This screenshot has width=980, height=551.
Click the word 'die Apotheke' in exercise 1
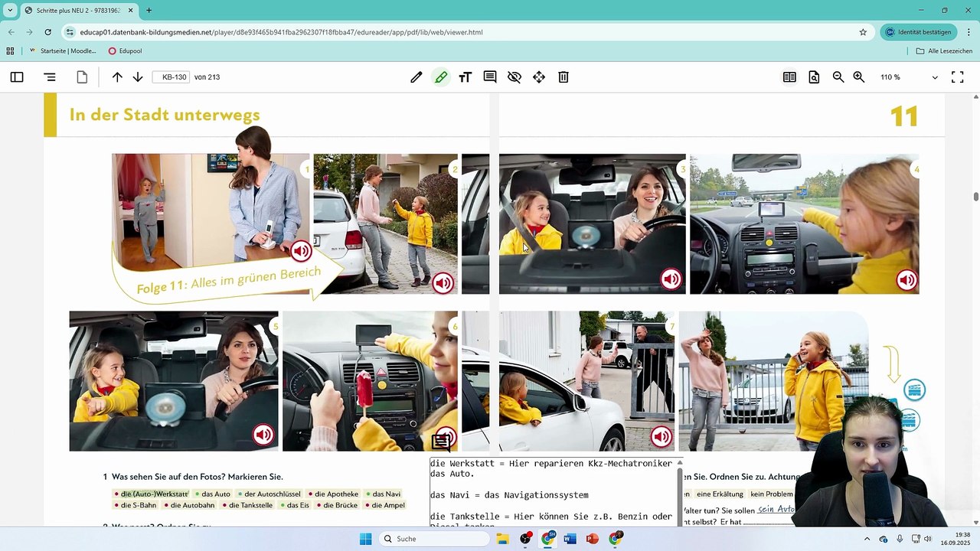[336, 494]
